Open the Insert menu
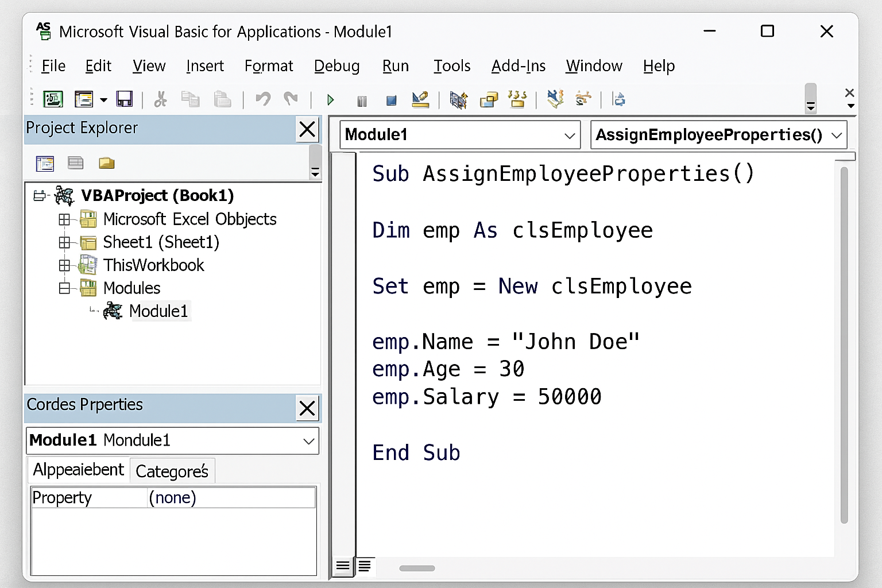 tap(205, 66)
